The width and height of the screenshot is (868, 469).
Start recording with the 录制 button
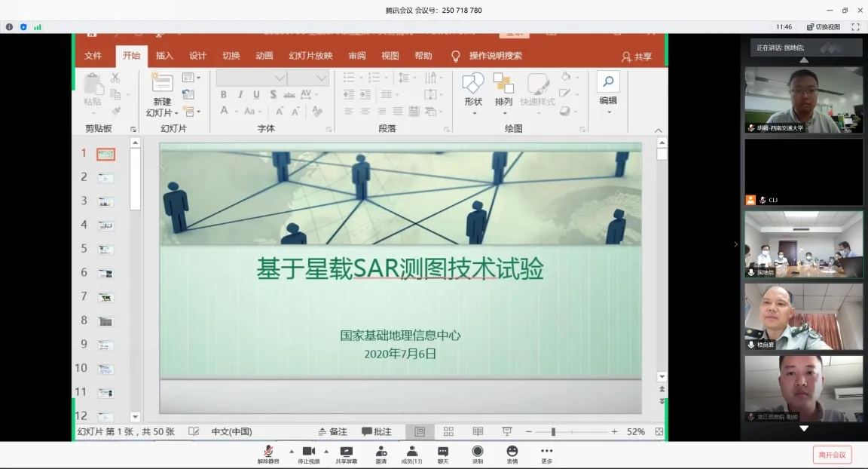(x=477, y=452)
